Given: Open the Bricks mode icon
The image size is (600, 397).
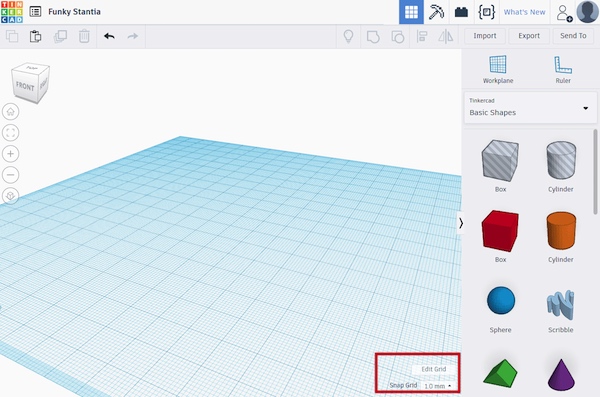Looking at the screenshot, I should 461,12.
